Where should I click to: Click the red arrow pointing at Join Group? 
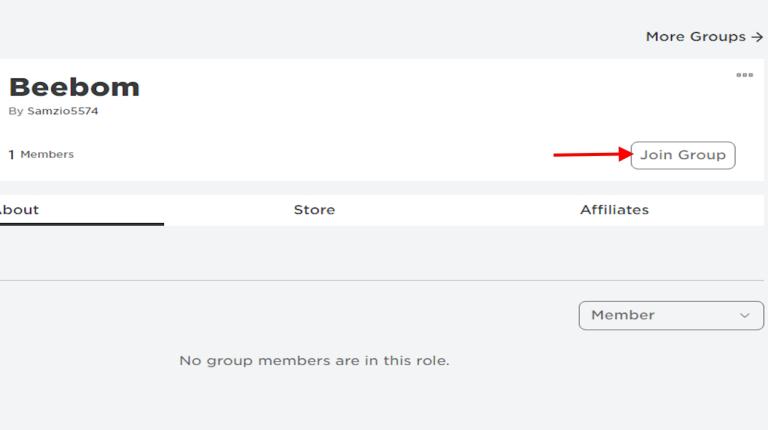click(591, 155)
